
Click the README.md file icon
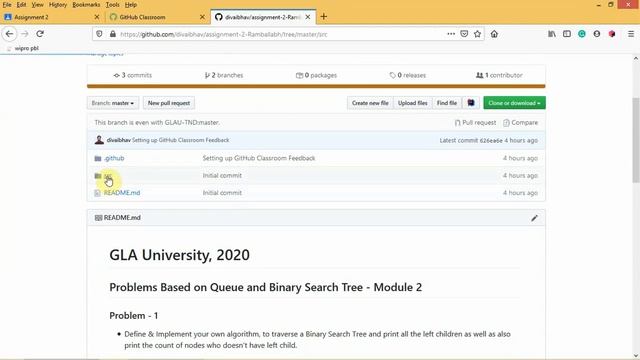point(97,193)
